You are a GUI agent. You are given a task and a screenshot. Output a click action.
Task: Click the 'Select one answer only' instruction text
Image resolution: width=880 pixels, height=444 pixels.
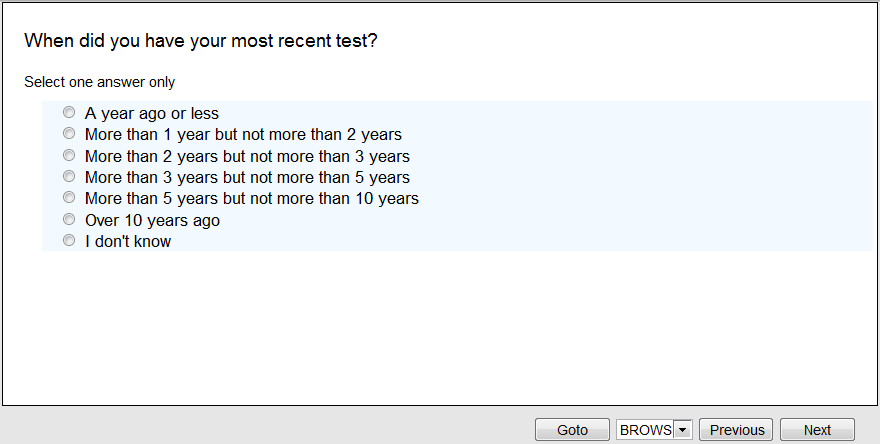click(x=100, y=82)
